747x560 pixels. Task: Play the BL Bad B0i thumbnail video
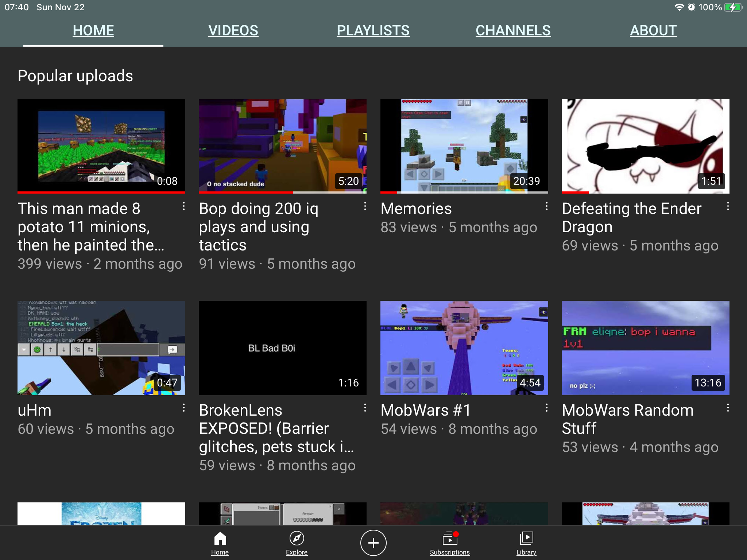coord(283,348)
